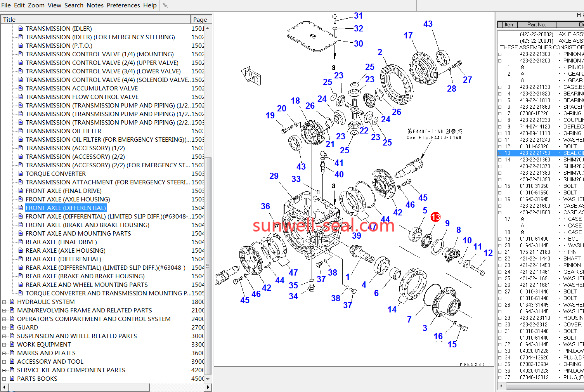
Task: Open the Zoom menu
Action: point(36,5)
